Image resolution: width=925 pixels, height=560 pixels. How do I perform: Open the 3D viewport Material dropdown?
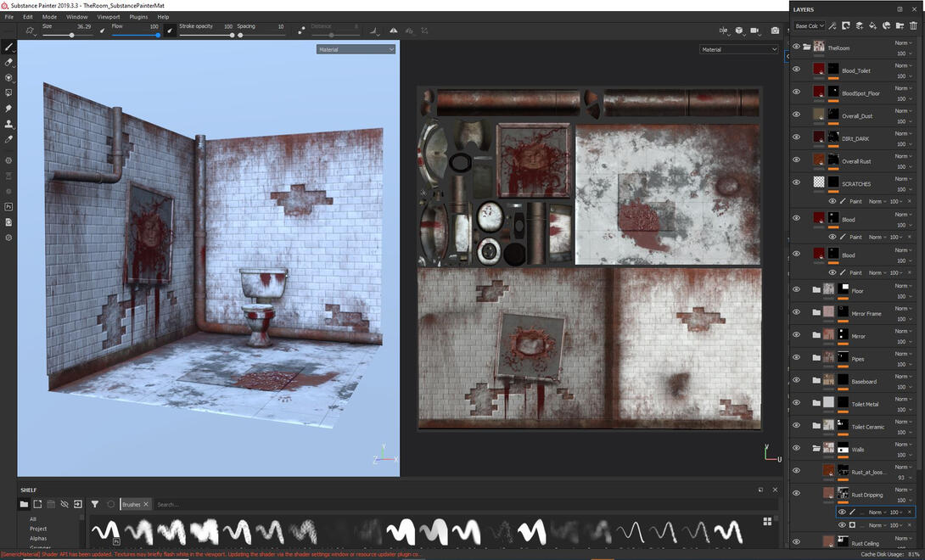coord(356,49)
